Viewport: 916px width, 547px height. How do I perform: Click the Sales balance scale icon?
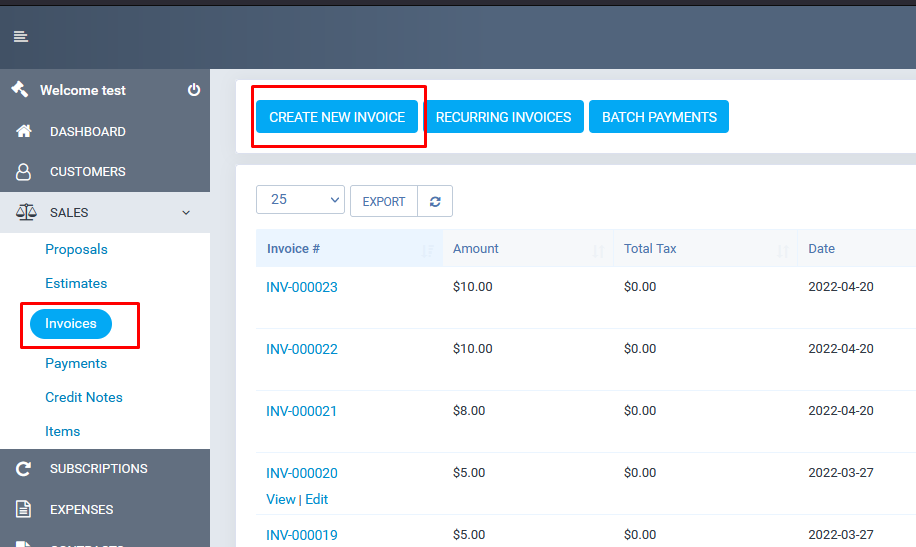[x=24, y=212]
